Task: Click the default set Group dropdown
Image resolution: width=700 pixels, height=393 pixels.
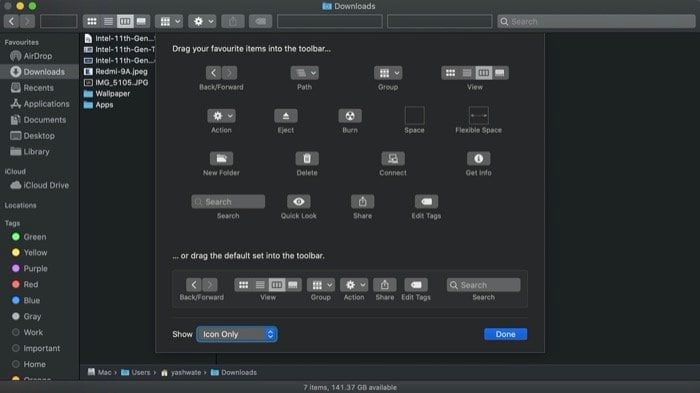Action: click(321, 285)
